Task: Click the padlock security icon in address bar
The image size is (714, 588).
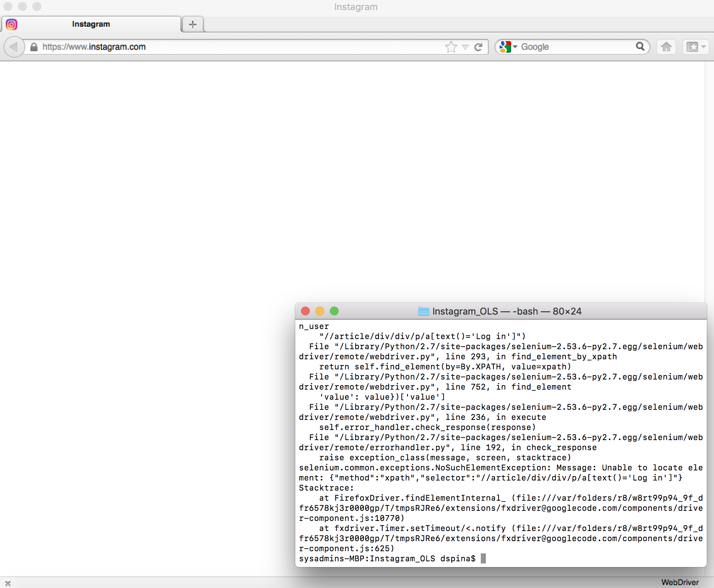Action: point(34,47)
